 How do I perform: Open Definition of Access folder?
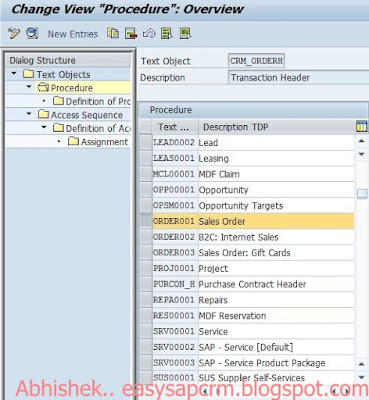tap(91, 128)
